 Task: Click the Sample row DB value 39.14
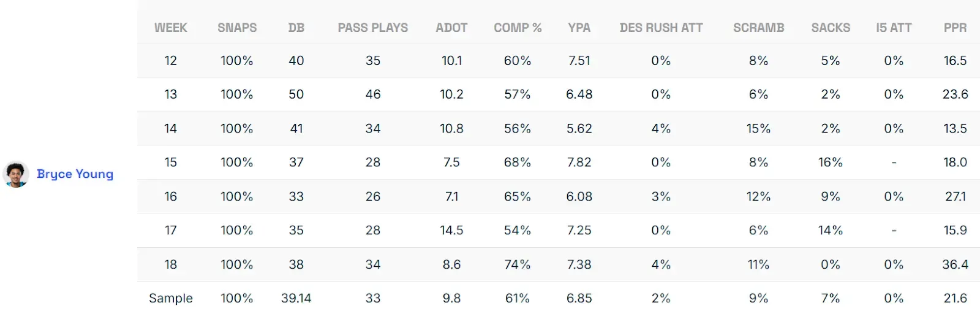click(296, 298)
